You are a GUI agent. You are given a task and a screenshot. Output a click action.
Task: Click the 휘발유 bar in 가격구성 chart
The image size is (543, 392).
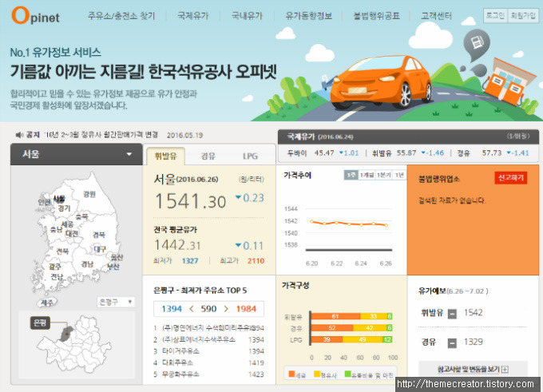pos(351,316)
